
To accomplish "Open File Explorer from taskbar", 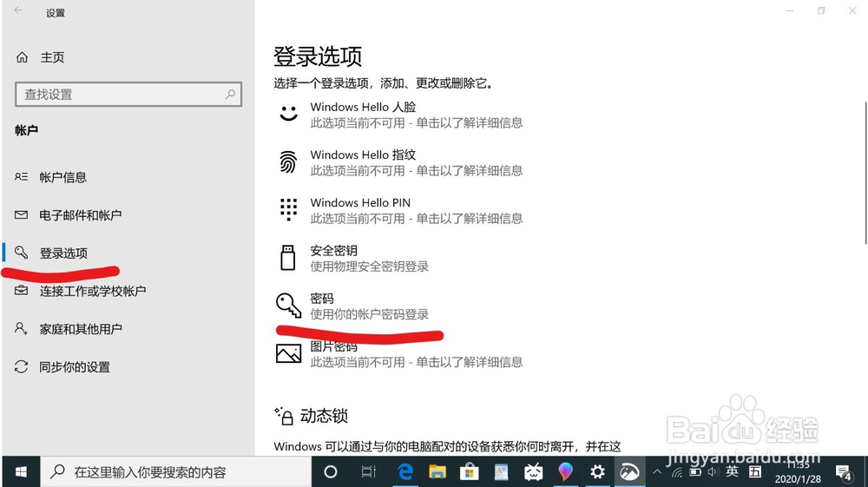I will click(437, 471).
